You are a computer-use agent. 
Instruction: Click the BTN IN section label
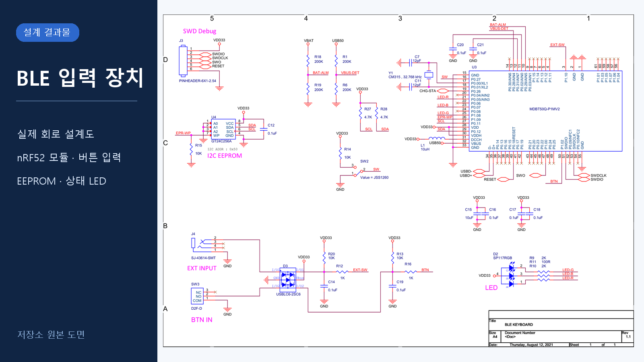coord(202,320)
